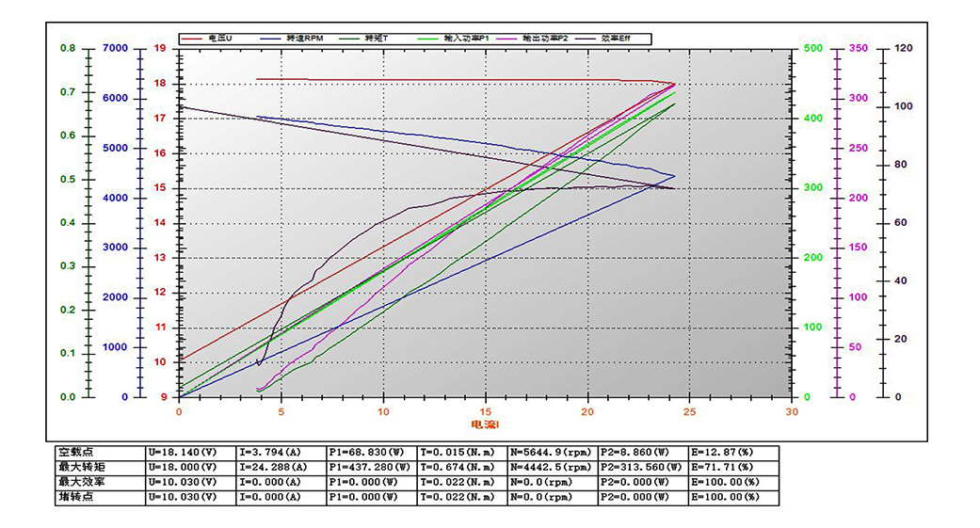Click the E=71.71(%) table cell
The image size is (980, 528).
[x=723, y=467]
